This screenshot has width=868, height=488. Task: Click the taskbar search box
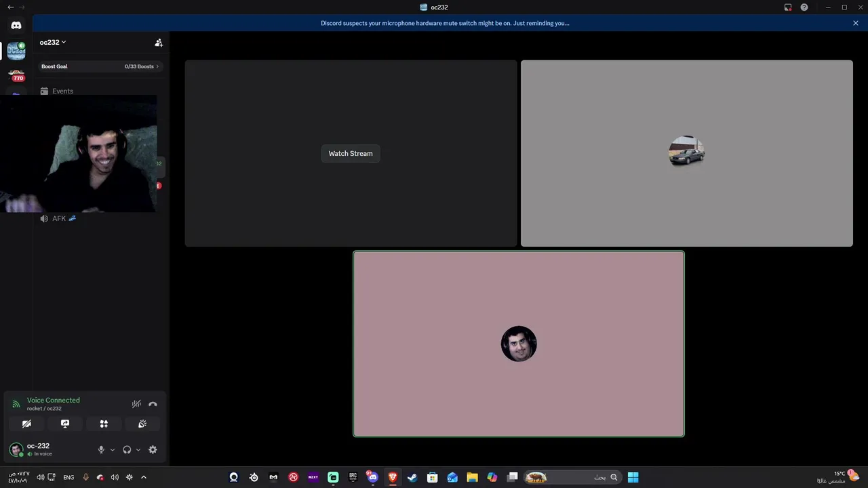click(573, 477)
